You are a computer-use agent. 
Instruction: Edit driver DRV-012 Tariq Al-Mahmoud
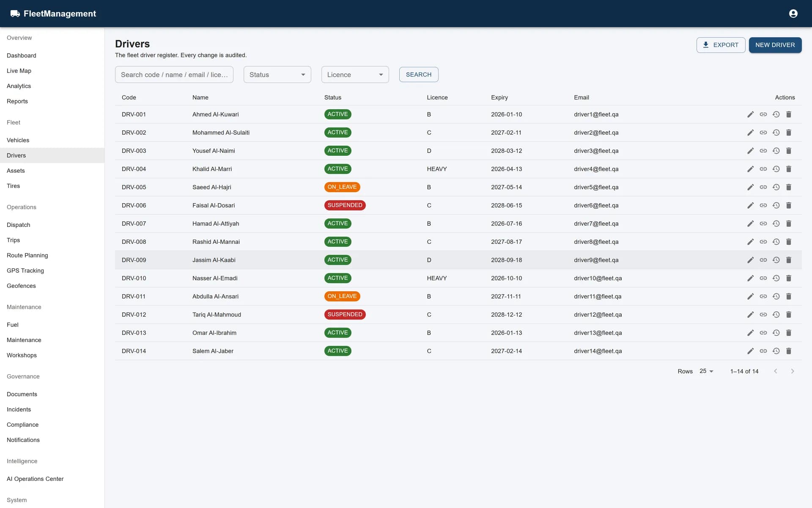tap(750, 315)
